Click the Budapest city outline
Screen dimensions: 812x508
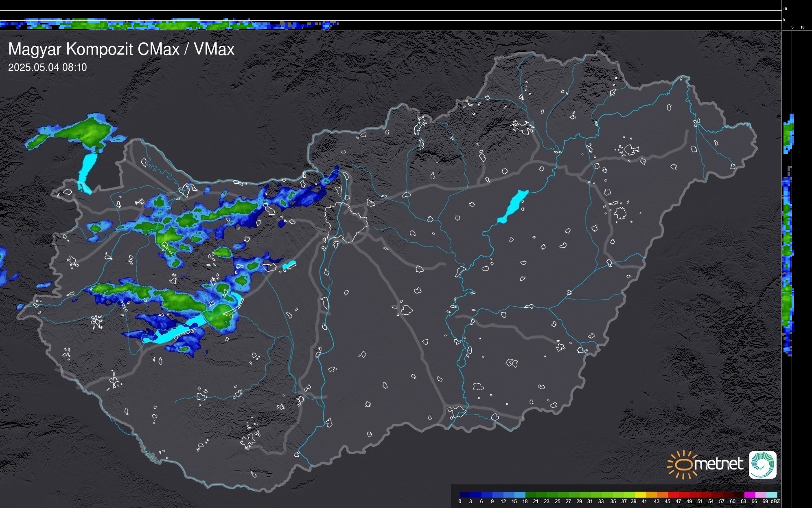pos(346,222)
